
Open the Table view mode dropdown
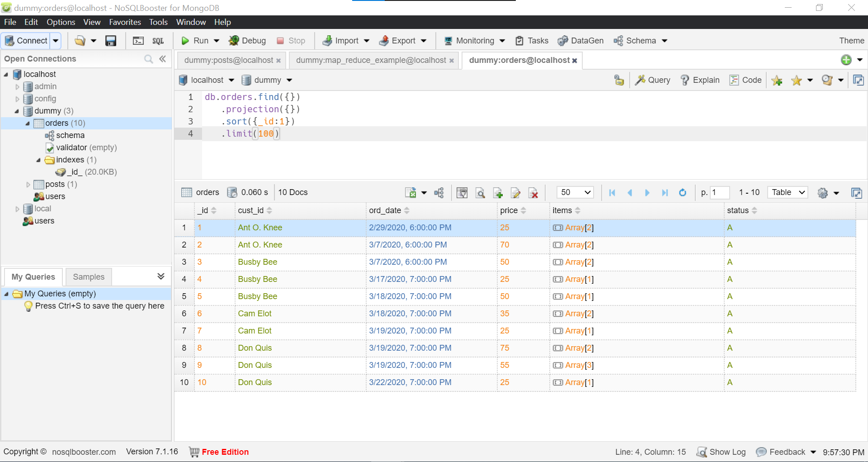pos(788,192)
